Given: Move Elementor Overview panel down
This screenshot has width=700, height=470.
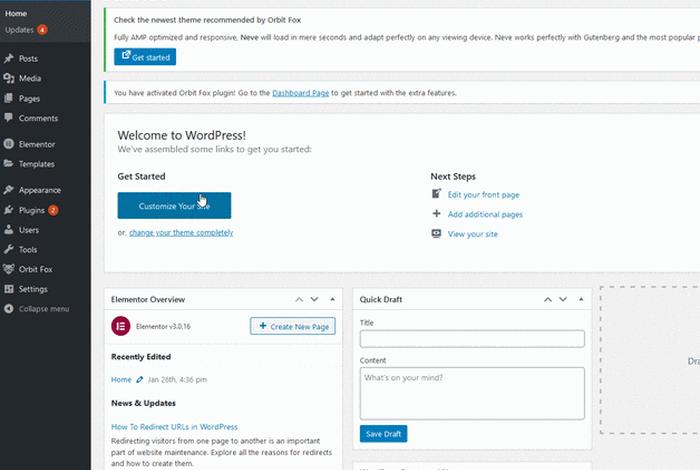Looking at the screenshot, I should coord(314,299).
